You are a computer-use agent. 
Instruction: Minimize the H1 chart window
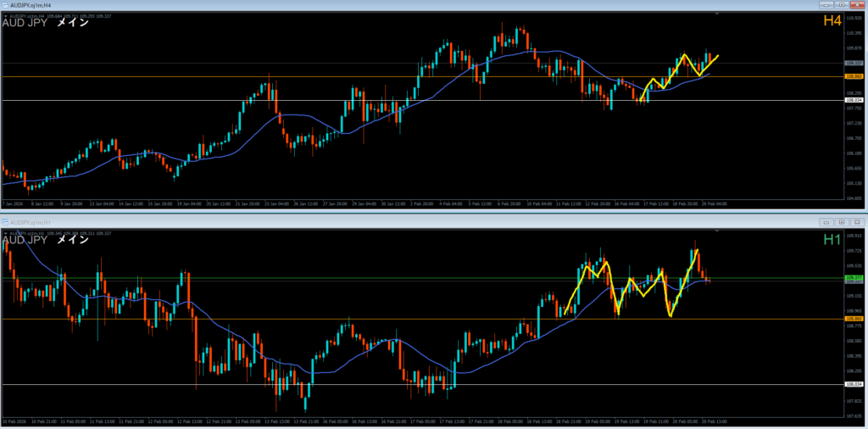826,221
